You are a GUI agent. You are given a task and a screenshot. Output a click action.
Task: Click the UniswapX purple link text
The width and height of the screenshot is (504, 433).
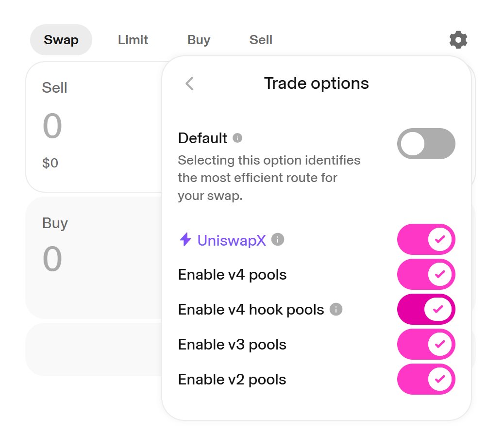pyautogui.click(x=232, y=240)
